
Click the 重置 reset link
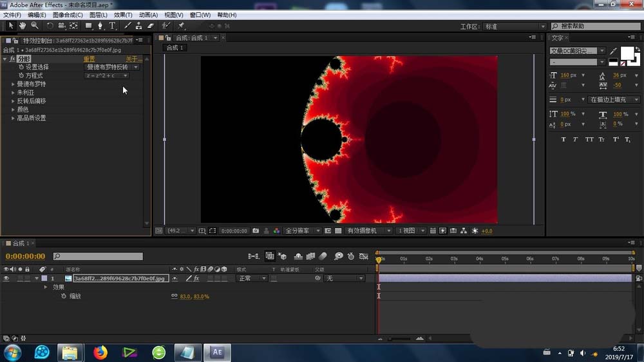coord(89,59)
